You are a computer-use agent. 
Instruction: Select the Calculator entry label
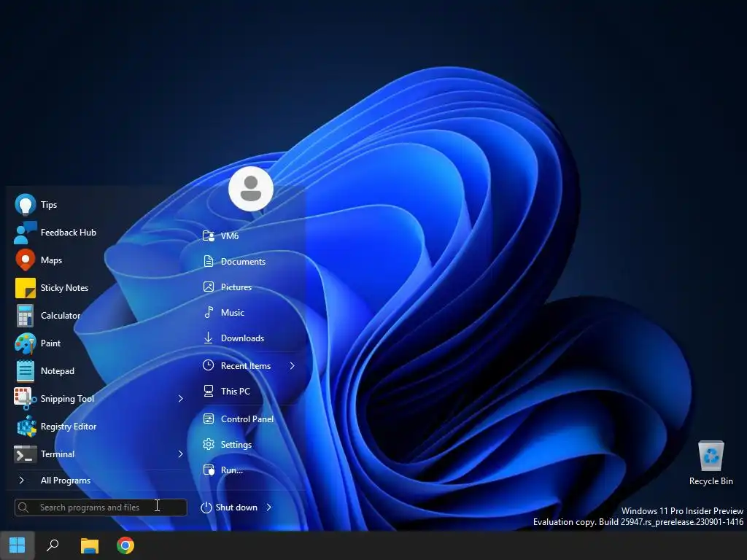click(x=60, y=315)
